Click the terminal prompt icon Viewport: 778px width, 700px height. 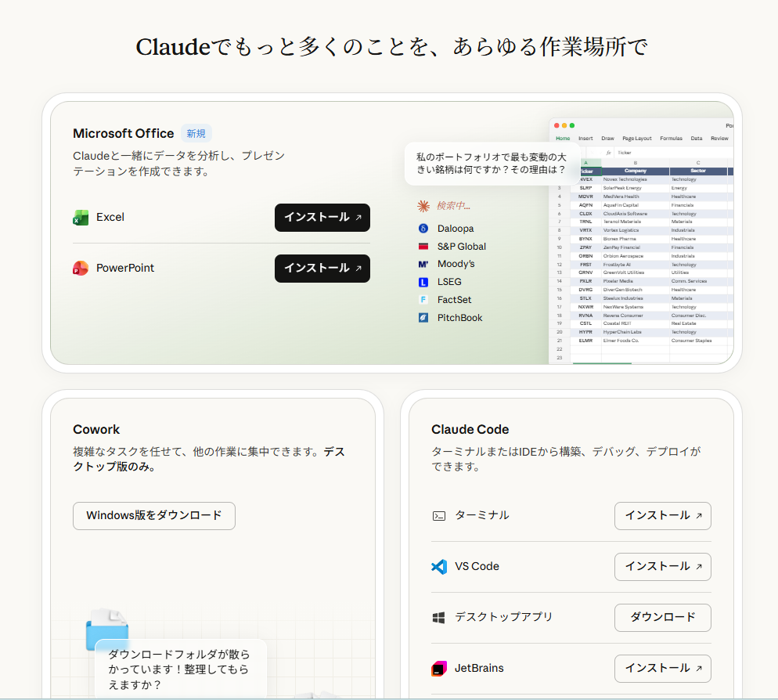pyautogui.click(x=439, y=516)
